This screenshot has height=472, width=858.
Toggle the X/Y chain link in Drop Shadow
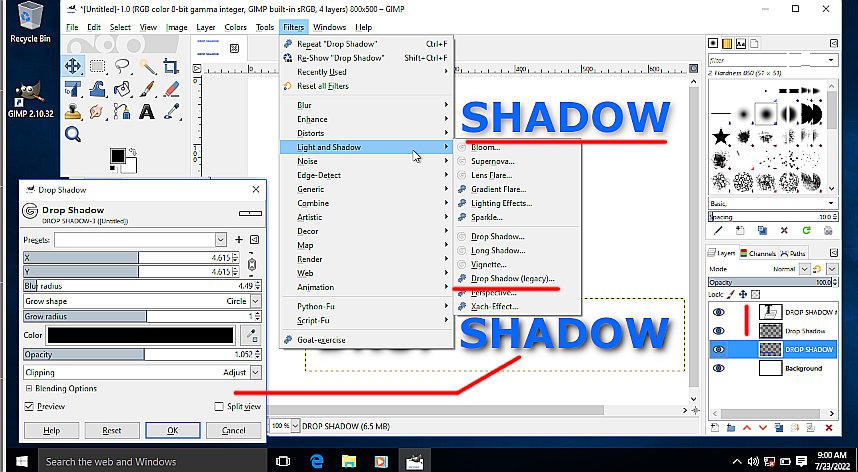(x=252, y=265)
